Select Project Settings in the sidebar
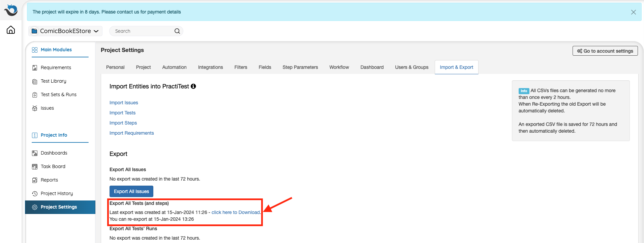This screenshot has height=243, width=644. (60, 207)
